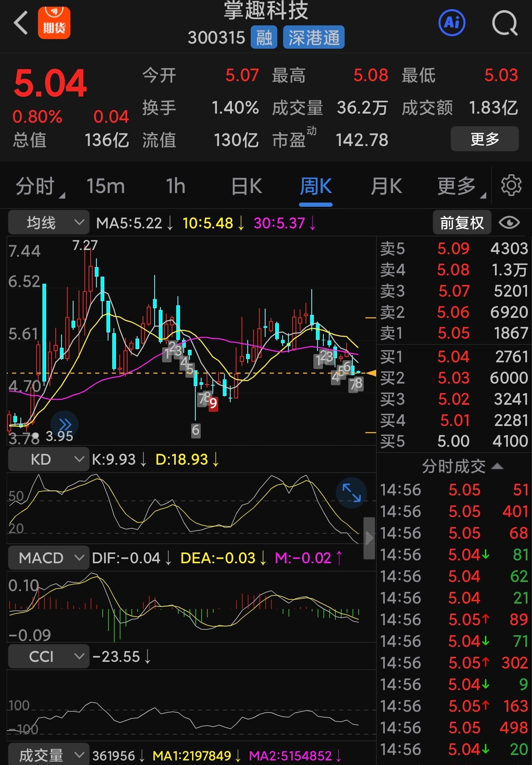532x765 pixels.
Task: Select the 分时 tab
Action: point(35,186)
